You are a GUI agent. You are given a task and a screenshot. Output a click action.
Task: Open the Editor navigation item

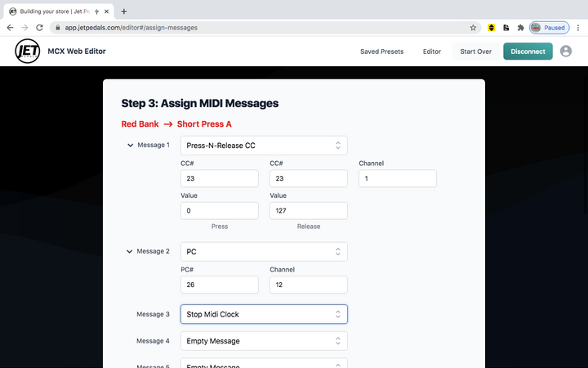coord(431,52)
